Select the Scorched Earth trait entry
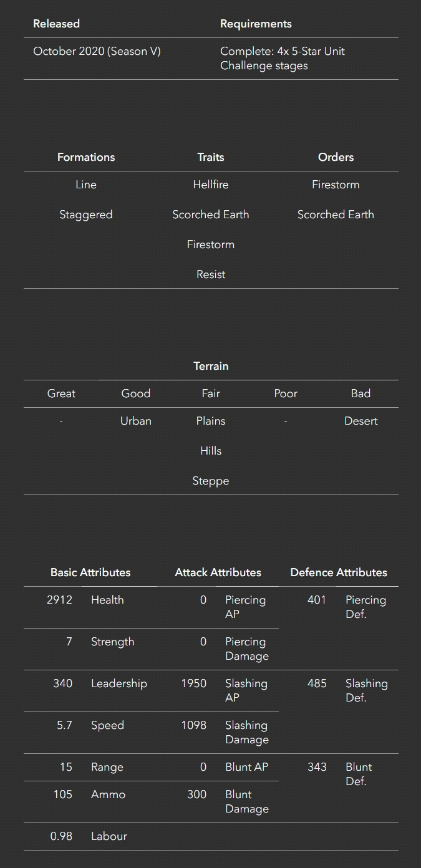 coord(211,215)
